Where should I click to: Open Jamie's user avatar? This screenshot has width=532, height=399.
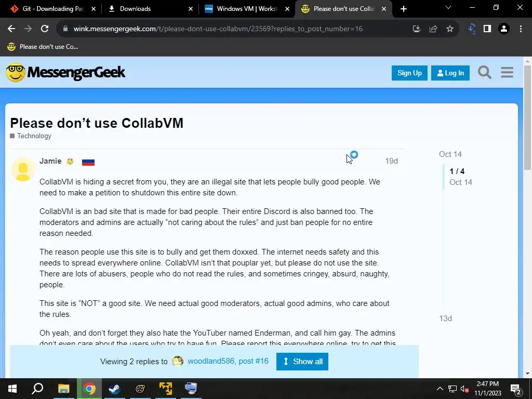coord(23,169)
